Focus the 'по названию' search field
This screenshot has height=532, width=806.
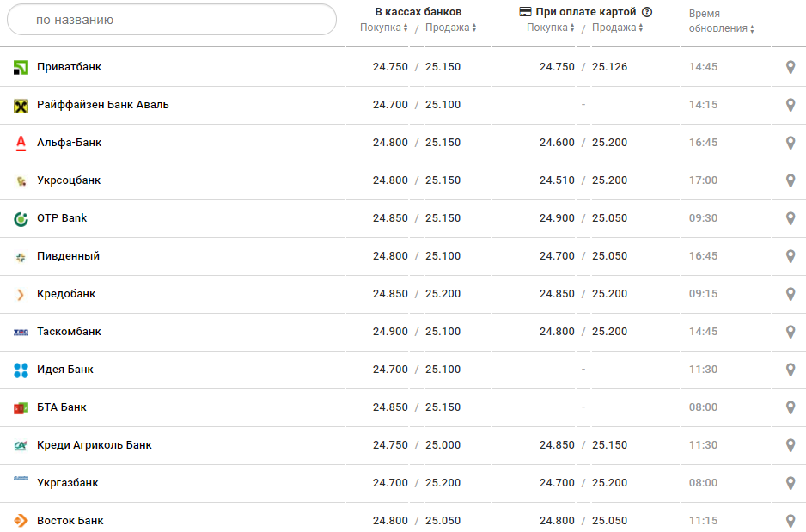172,20
